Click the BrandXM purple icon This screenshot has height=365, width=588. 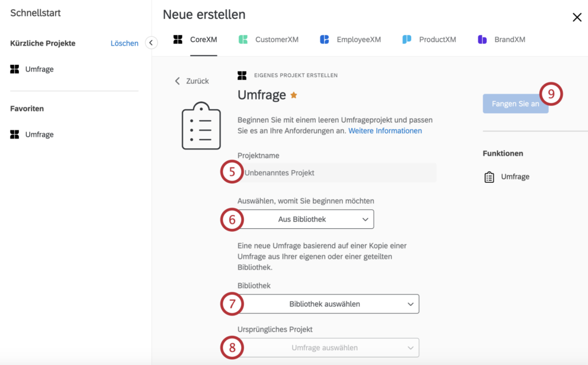tap(482, 40)
